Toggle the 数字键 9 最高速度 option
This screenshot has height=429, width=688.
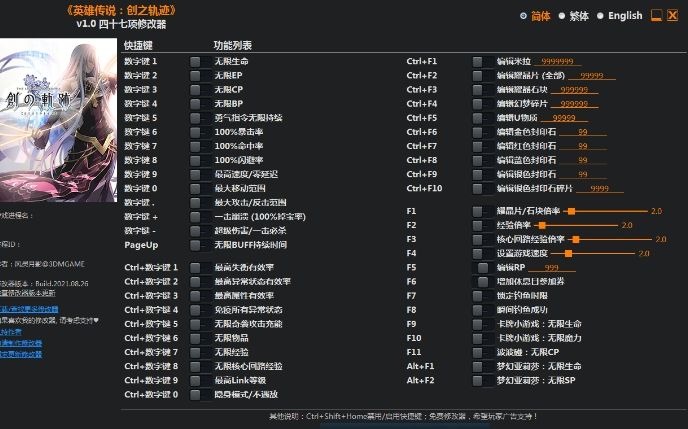coord(200,175)
